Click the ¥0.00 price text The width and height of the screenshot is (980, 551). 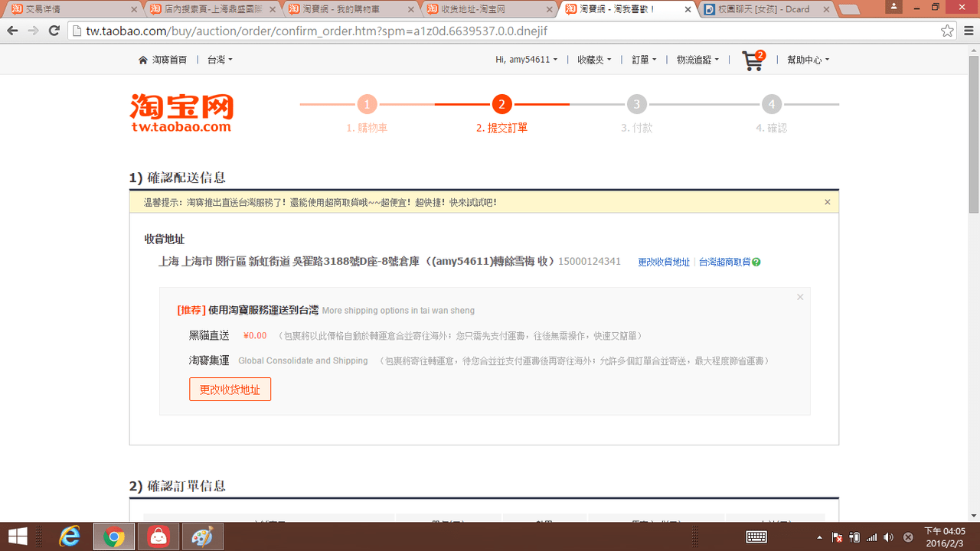pyautogui.click(x=255, y=335)
